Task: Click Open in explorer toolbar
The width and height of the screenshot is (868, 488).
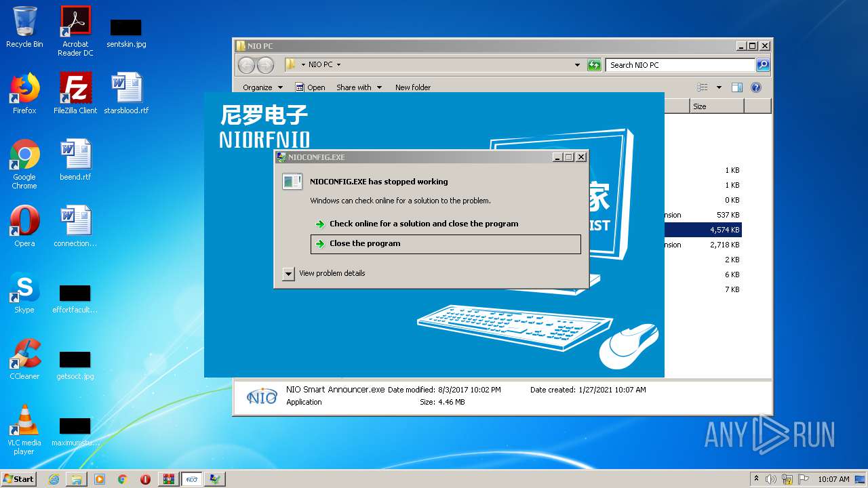Action: point(311,87)
